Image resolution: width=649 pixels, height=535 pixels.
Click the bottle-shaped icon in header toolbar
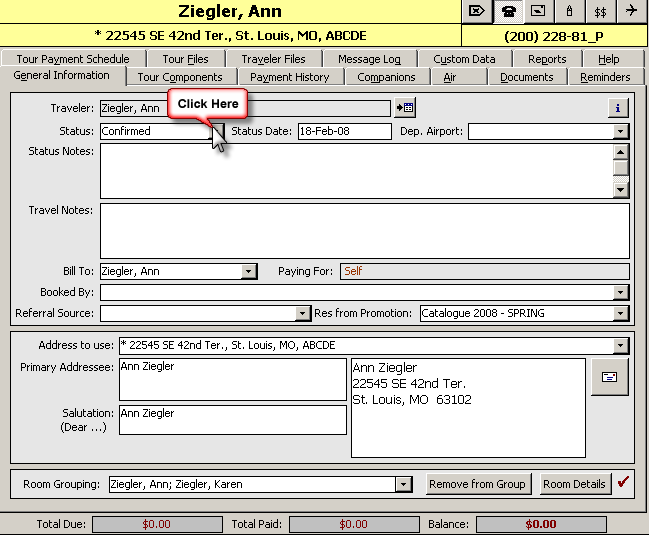coord(569,11)
